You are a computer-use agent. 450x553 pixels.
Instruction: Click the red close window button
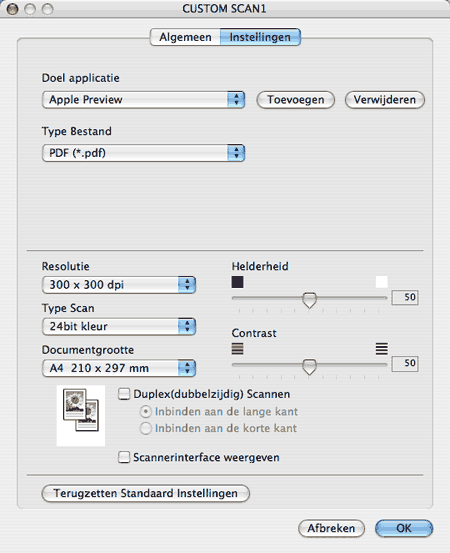[12, 9]
